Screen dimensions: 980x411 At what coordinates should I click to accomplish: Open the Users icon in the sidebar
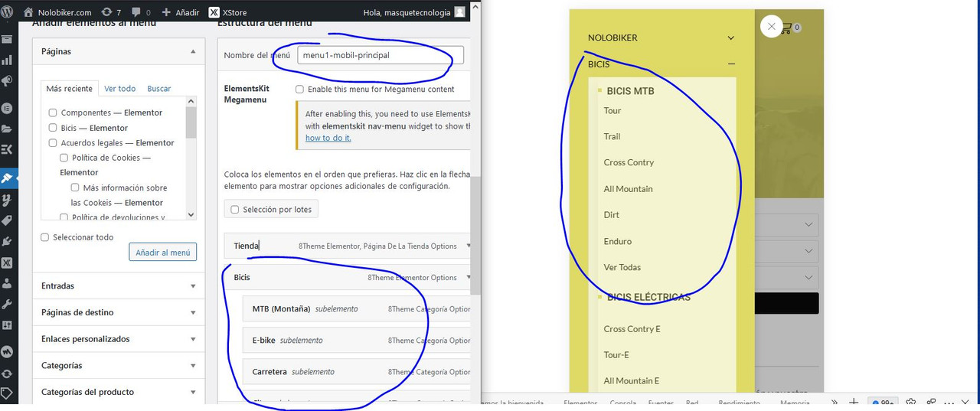(8, 283)
